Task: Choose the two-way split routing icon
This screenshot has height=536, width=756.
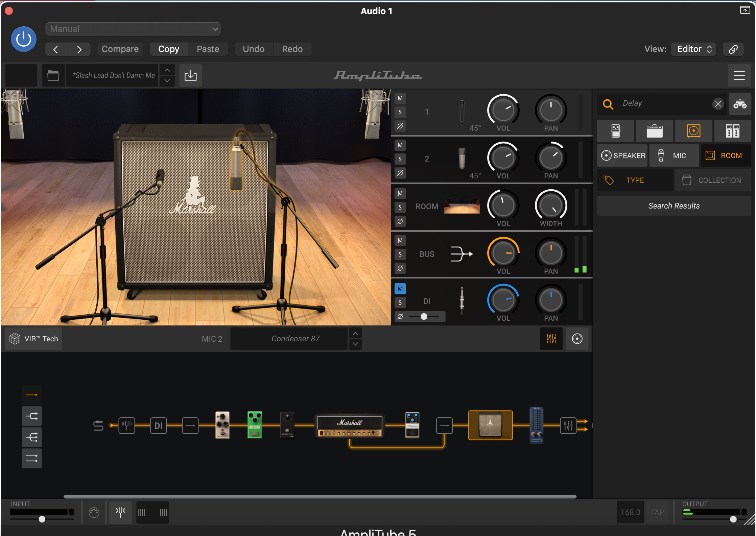Action: tap(32, 416)
